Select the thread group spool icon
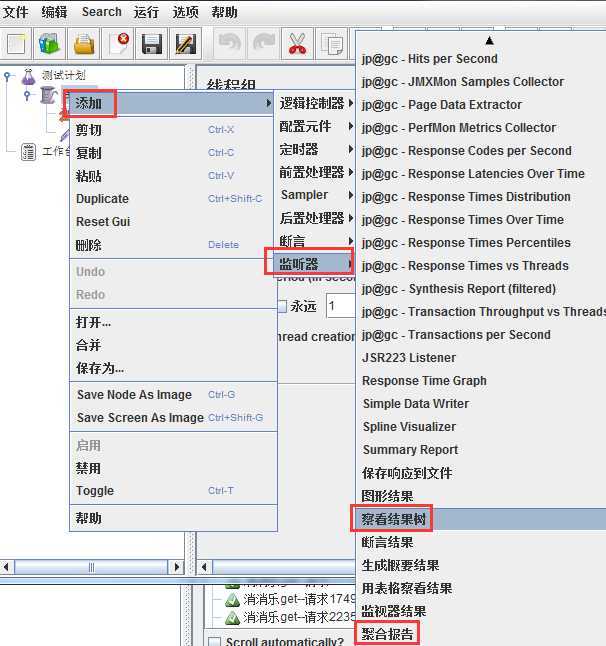Viewport: 606px width, 646px height. click(x=49, y=95)
